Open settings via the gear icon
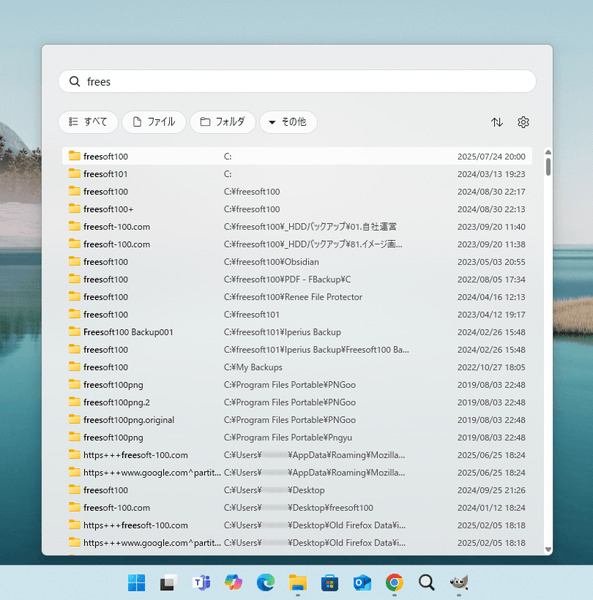The width and height of the screenshot is (593, 600). [x=523, y=122]
